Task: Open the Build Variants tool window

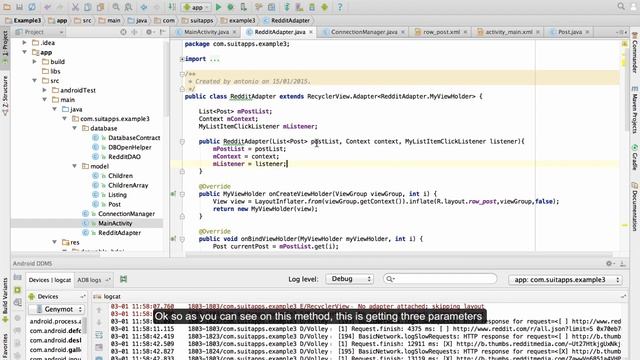Action: pos(5,299)
